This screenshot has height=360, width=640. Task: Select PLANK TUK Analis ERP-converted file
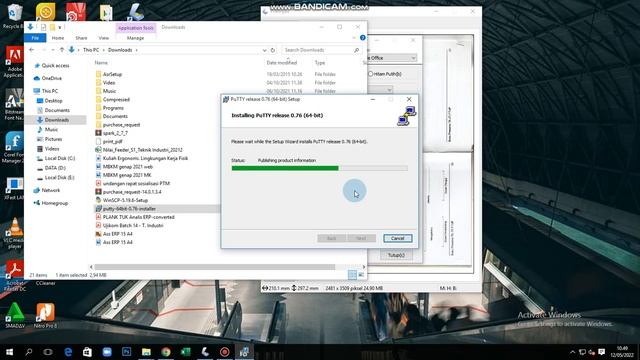[x=138, y=217]
